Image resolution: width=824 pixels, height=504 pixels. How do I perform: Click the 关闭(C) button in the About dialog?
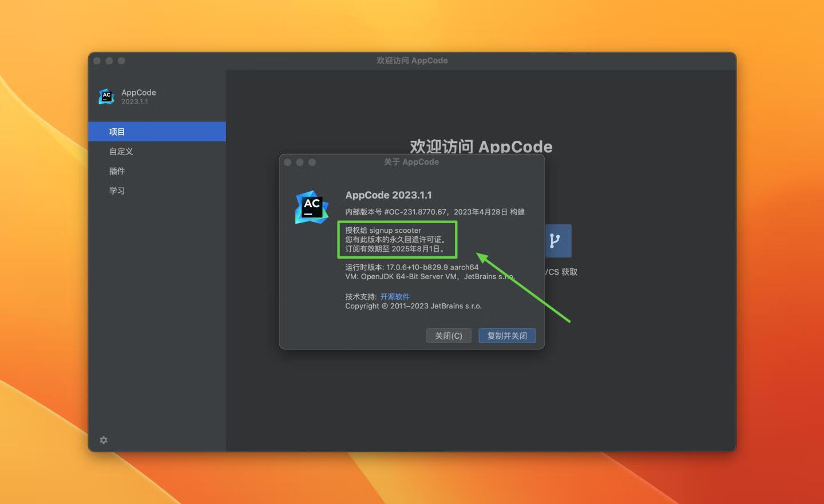pyautogui.click(x=449, y=336)
